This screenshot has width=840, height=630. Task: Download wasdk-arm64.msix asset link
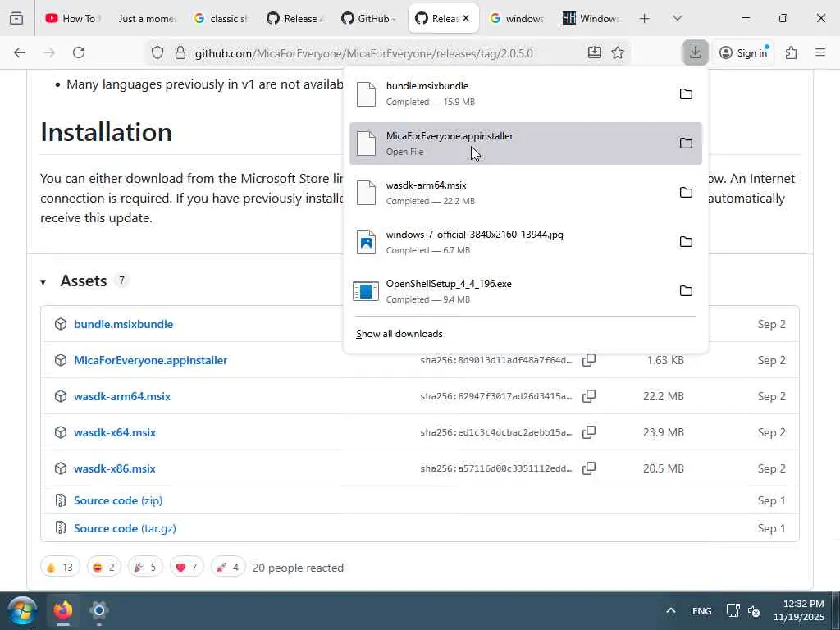(122, 396)
